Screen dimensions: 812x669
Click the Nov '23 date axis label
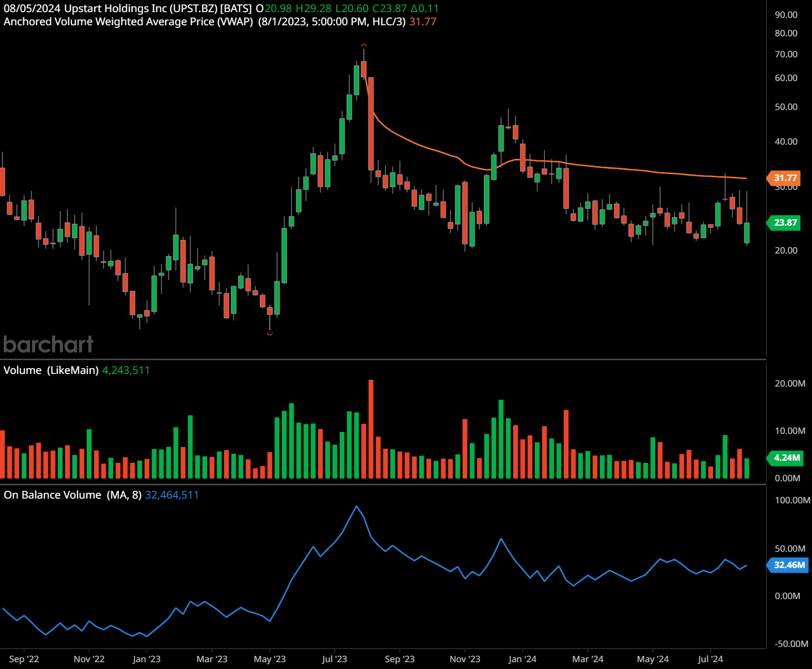coord(465,659)
